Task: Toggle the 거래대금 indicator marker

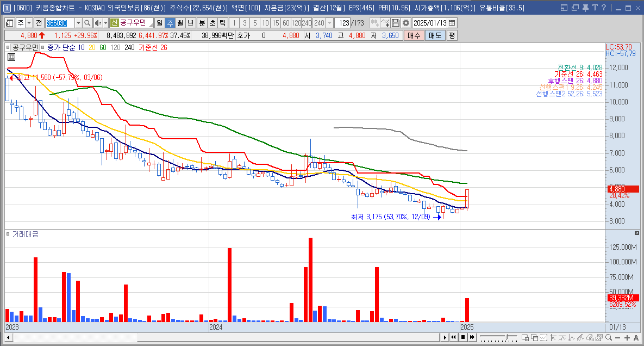Action: [8, 234]
